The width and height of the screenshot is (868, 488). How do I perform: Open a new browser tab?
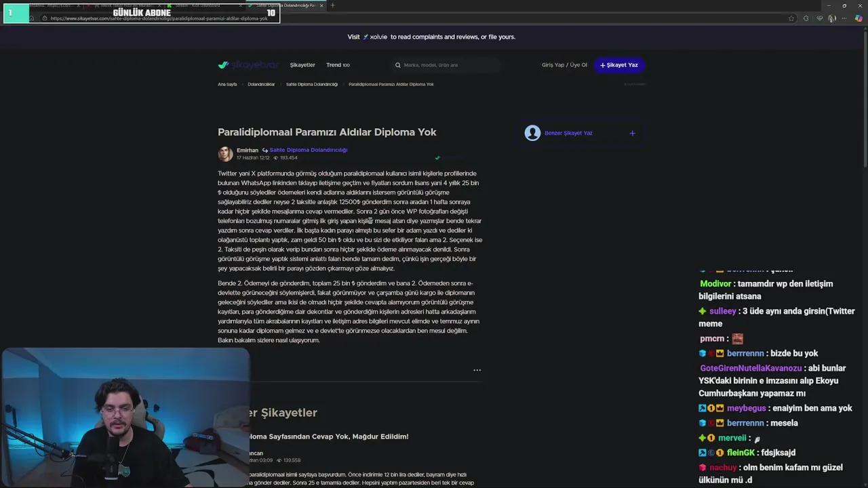pyautogui.click(x=332, y=5)
